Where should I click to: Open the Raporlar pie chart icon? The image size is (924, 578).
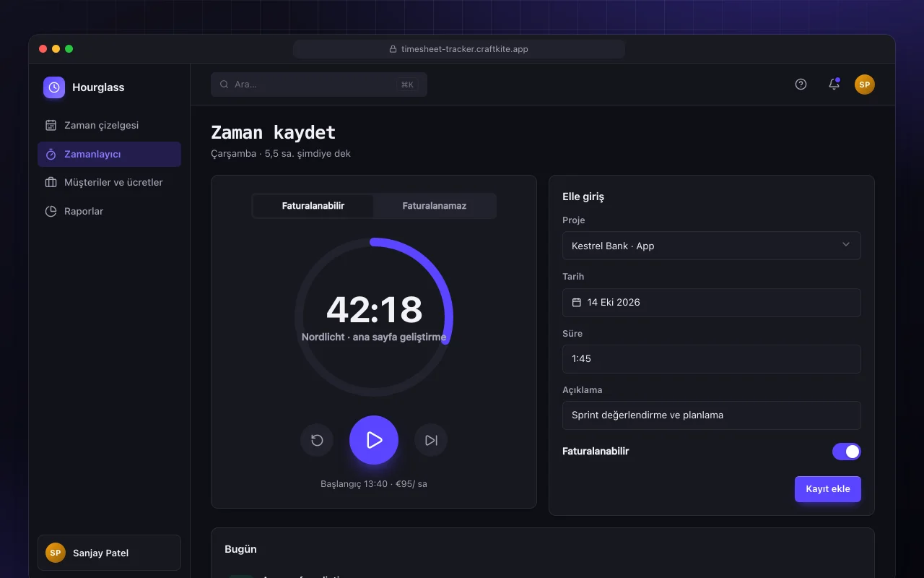51,211
